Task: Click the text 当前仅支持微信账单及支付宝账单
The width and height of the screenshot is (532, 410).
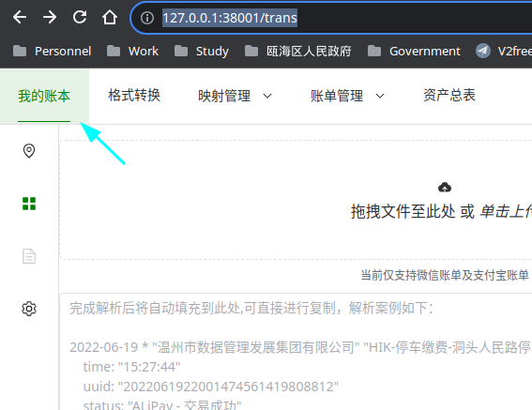Action: tap(445, 275)
